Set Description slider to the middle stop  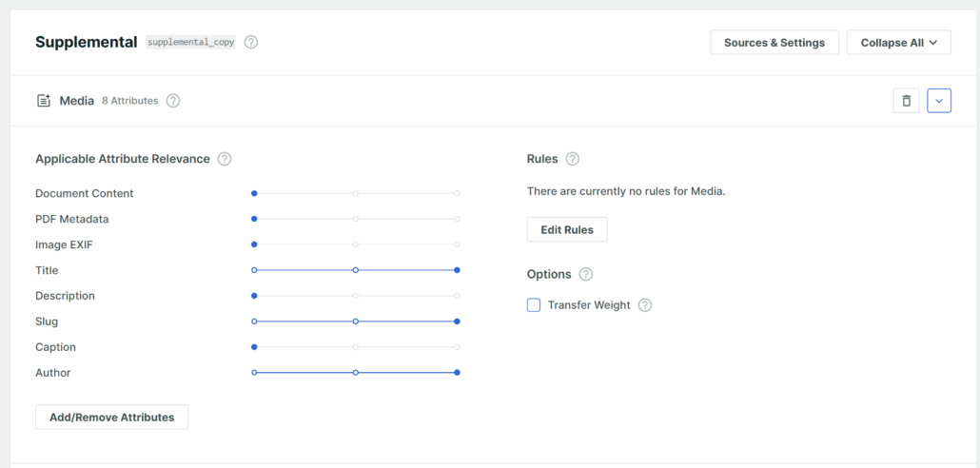[x=356, y=296]
